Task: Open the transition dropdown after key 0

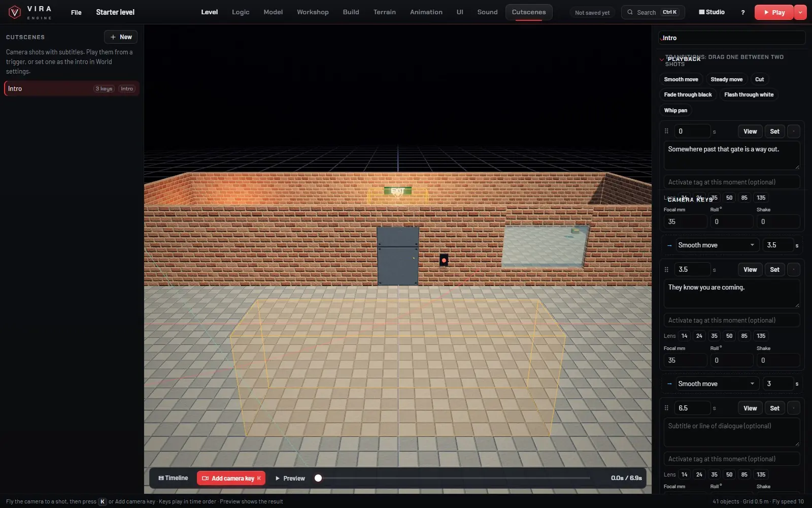Action: (716, 245)
